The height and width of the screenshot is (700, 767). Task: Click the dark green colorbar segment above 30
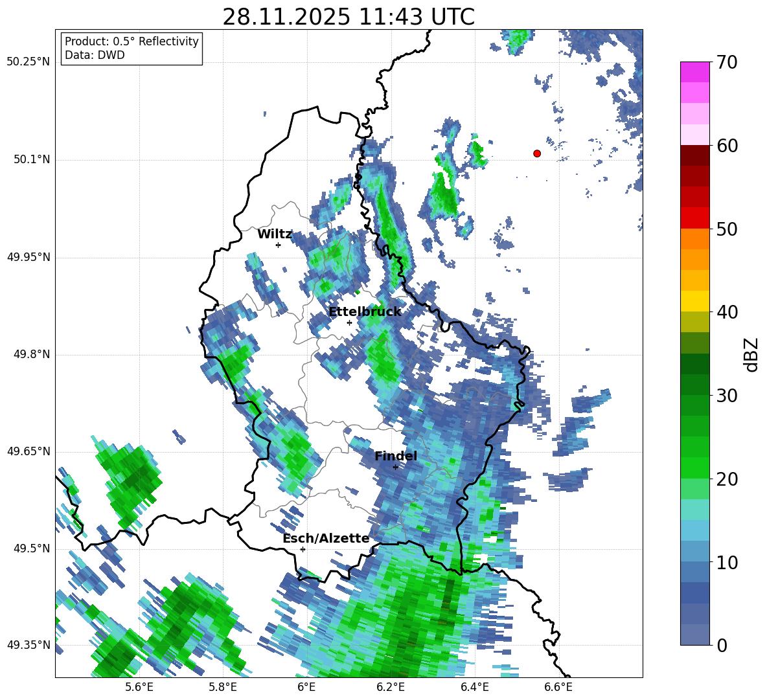click(x=694, y=385)
